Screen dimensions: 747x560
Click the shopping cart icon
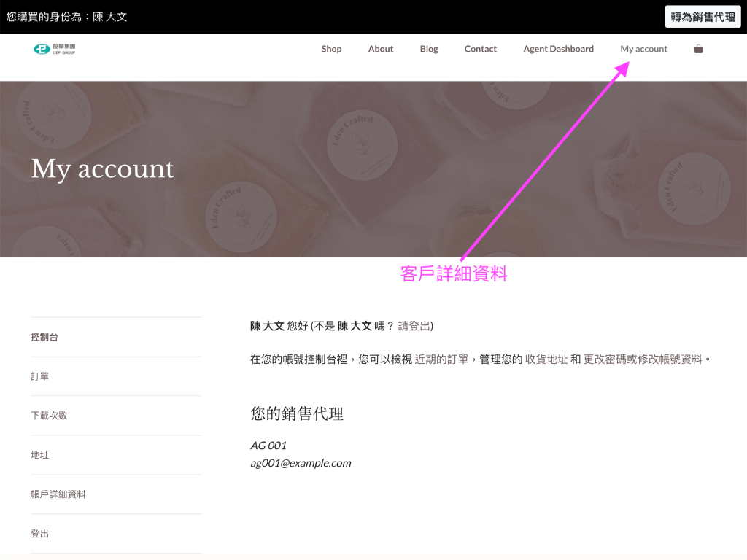click(x=698, y=49)
